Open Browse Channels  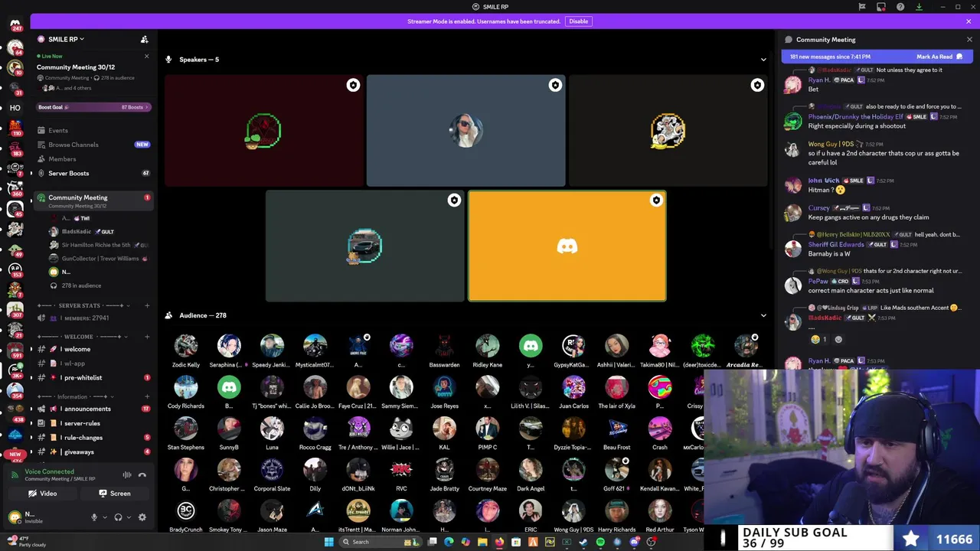point(92,145)
